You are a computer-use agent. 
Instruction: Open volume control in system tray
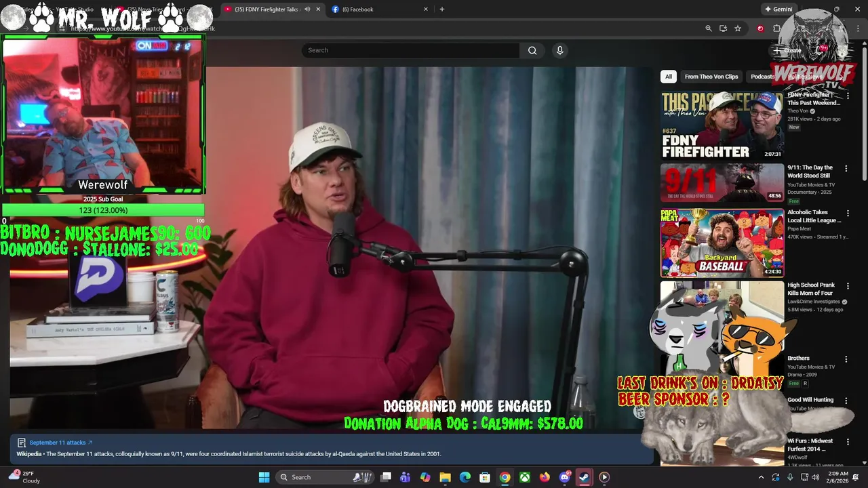point(817,477)
